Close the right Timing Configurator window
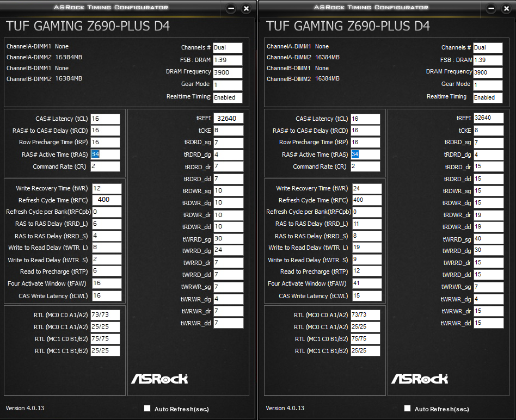 pyautogui.click(x=506, y=9)
